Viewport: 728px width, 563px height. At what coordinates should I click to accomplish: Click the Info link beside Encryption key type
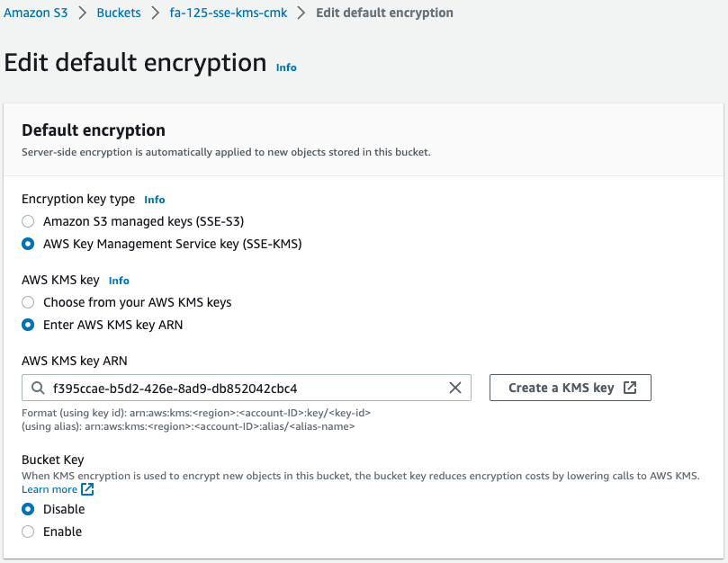point(154,199)
